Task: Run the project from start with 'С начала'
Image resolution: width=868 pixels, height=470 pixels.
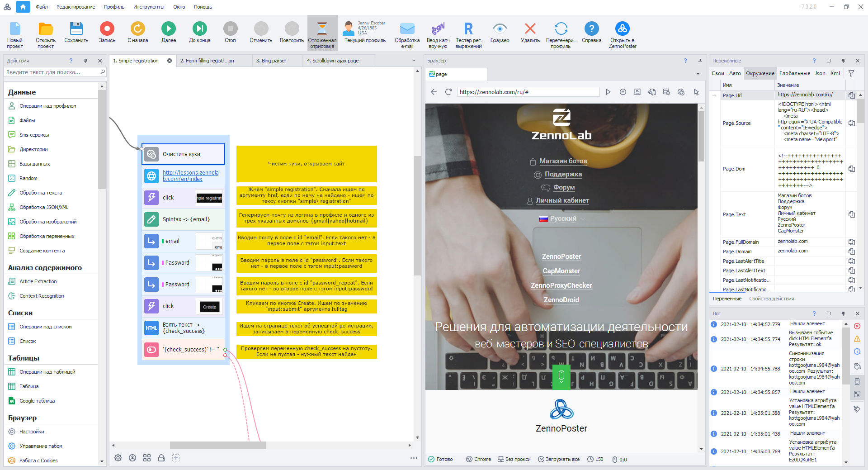Action: [x=138, y=28]
